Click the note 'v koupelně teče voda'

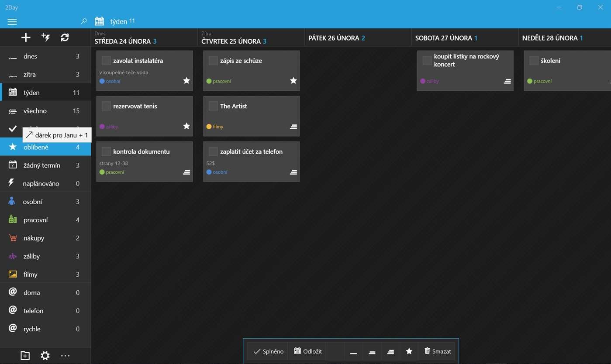click(x=124, y=72)
